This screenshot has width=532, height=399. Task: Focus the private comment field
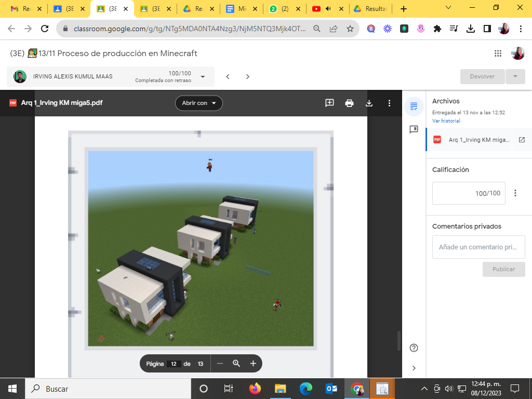click(478, 247)
